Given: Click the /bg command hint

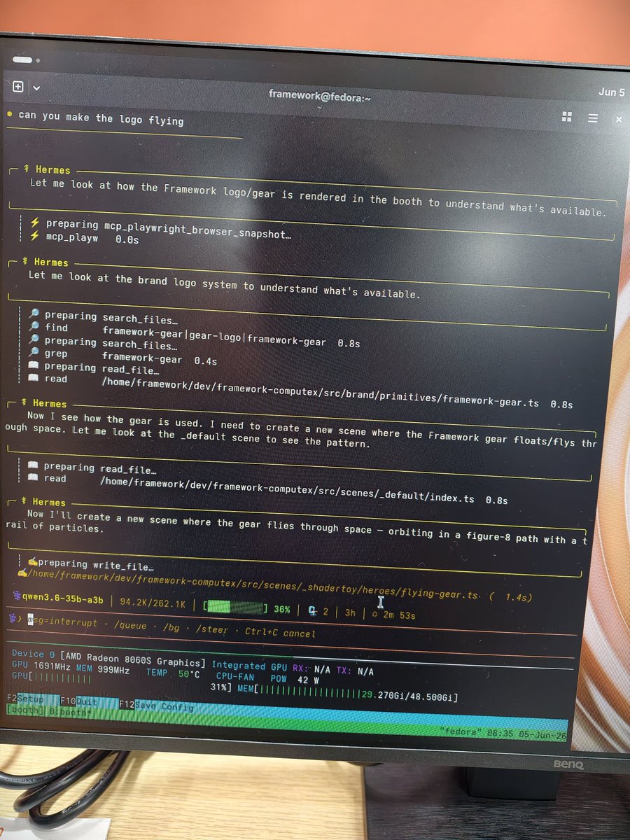Looking at the screenshot, I should point(171,626).
